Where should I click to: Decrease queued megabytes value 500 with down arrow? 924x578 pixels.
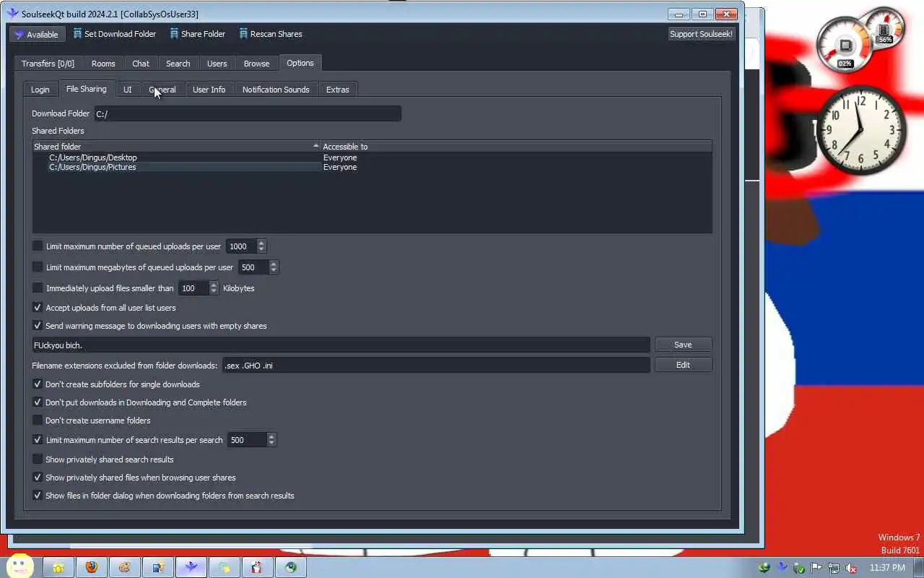(273, 271)
